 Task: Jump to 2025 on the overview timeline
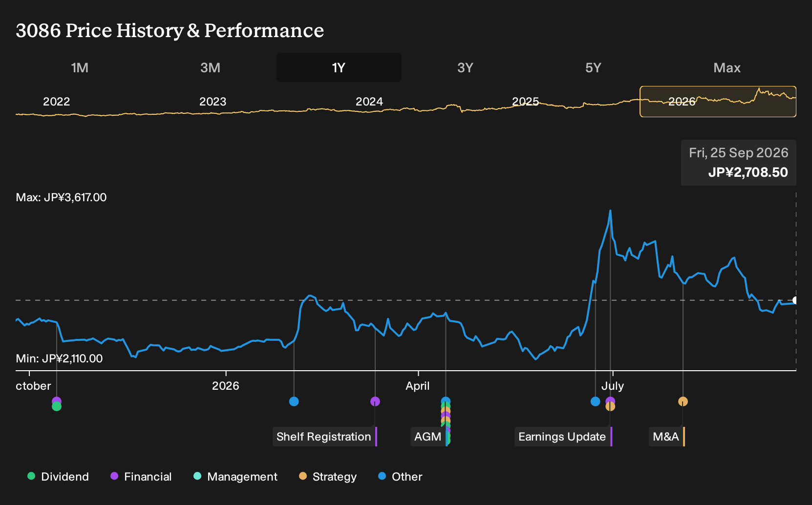(526, 102)
